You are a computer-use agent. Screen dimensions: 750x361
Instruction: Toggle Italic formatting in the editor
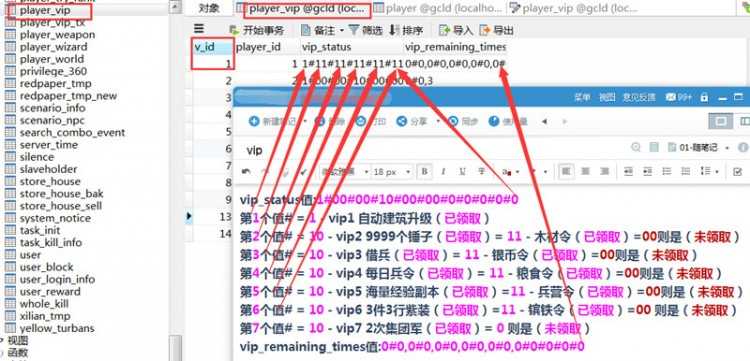[x=443, y=171]
